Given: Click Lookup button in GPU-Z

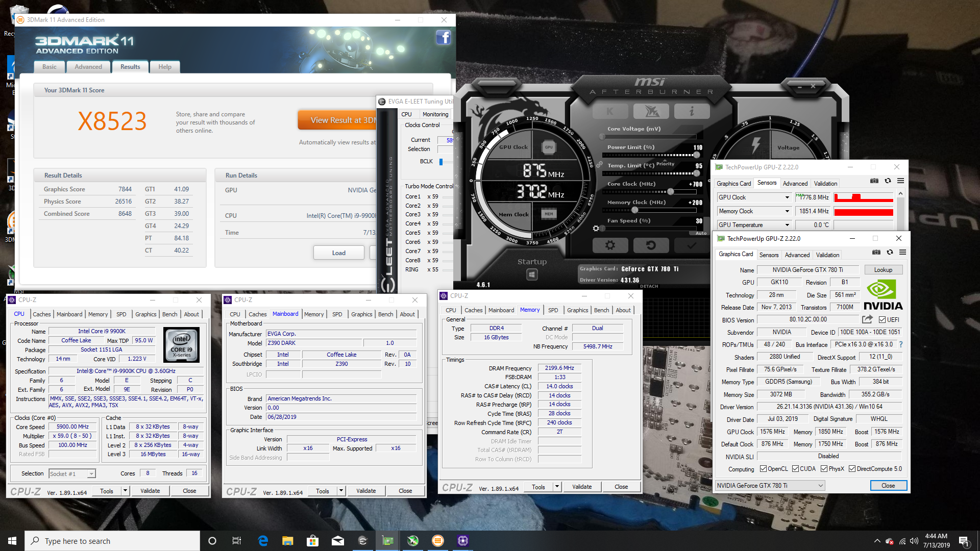Looking at the screenshot, I should [x=883, y=270].
